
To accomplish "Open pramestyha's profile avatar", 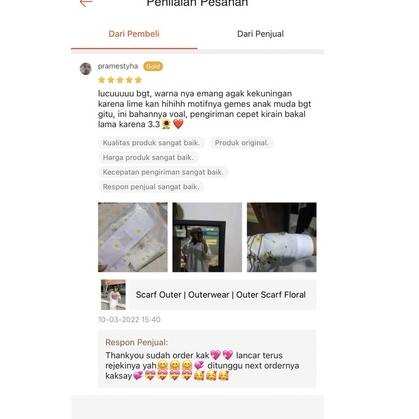I will coord(86,69).
